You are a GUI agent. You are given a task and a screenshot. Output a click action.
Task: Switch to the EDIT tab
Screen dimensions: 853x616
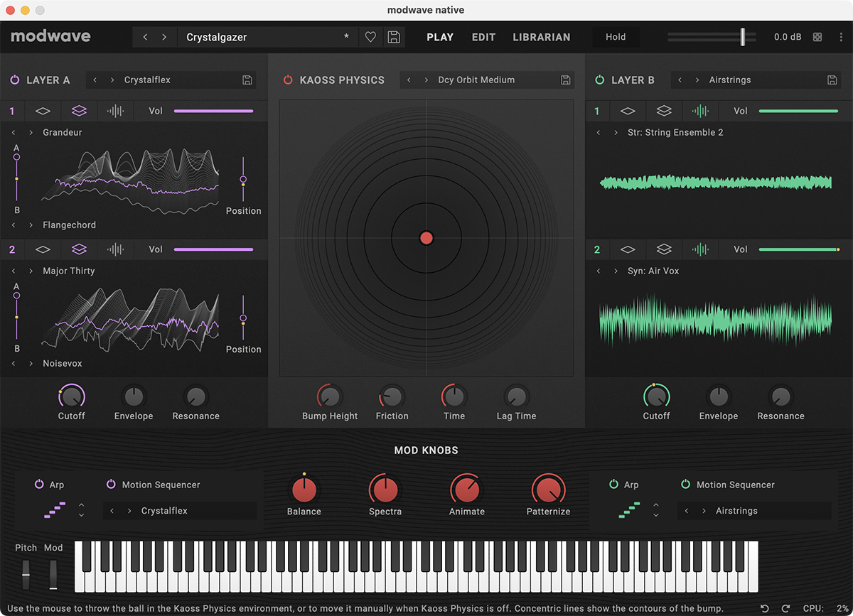483,37
